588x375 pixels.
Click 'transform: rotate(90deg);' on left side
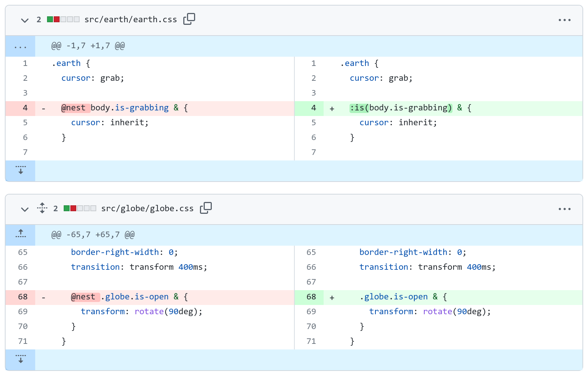pos(142,312)
